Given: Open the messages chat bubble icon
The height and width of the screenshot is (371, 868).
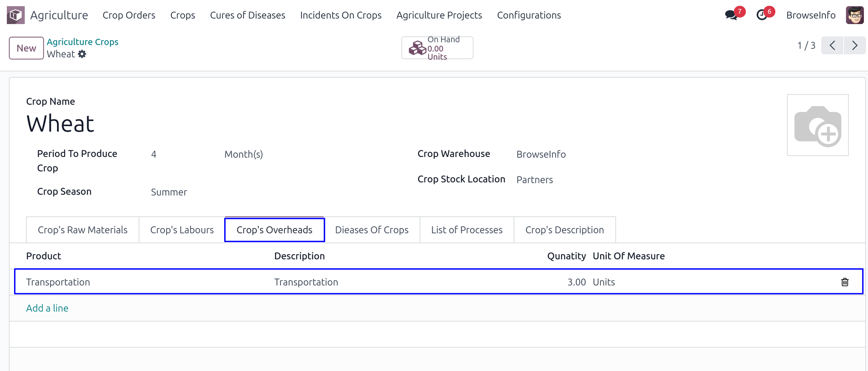Looking at the screenshot, I should point(731,15).
